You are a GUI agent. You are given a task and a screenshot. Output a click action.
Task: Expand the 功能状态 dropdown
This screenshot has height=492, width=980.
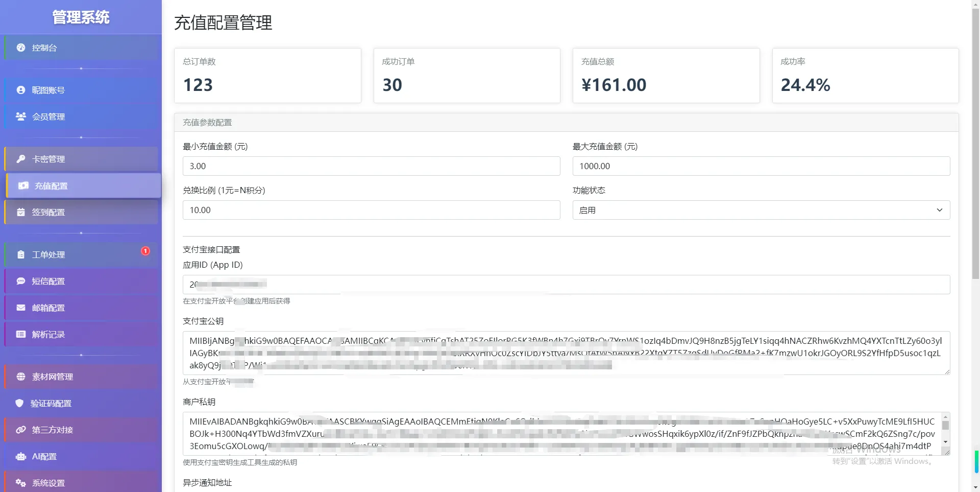(x=761, y=210)
